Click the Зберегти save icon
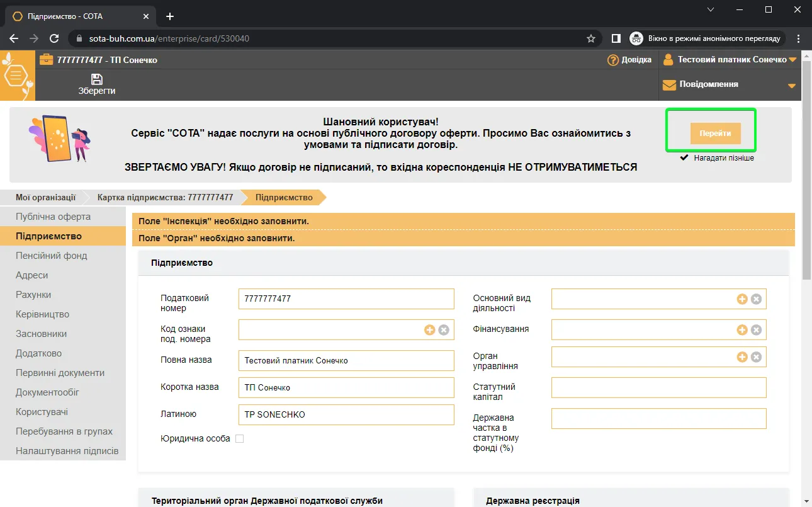The width and height of the screenshot is (812, 507). tap(96, 79)
